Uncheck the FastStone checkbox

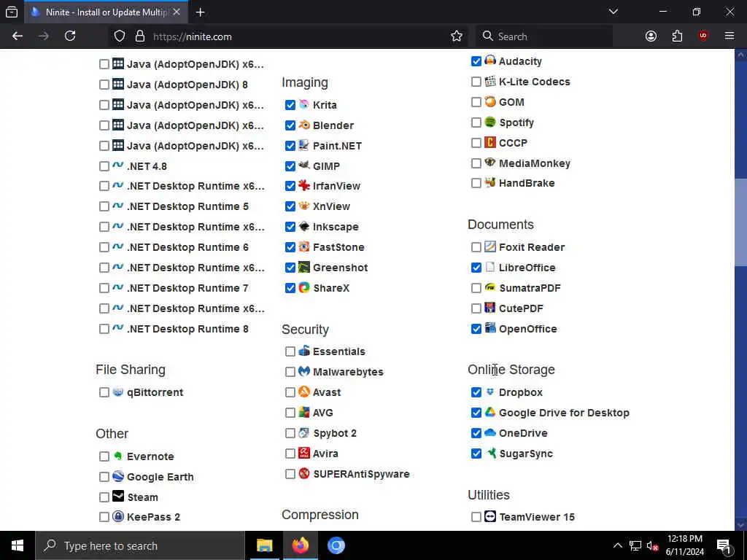290,247
